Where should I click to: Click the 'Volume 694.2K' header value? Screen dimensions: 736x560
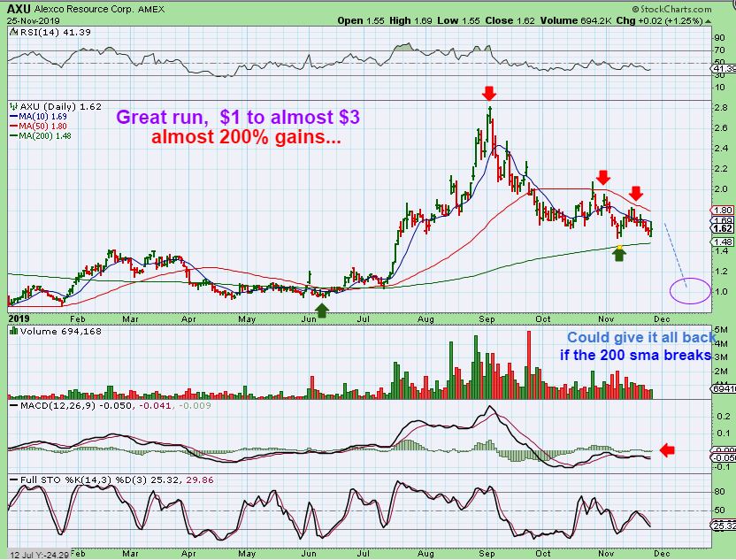[576, 21]
